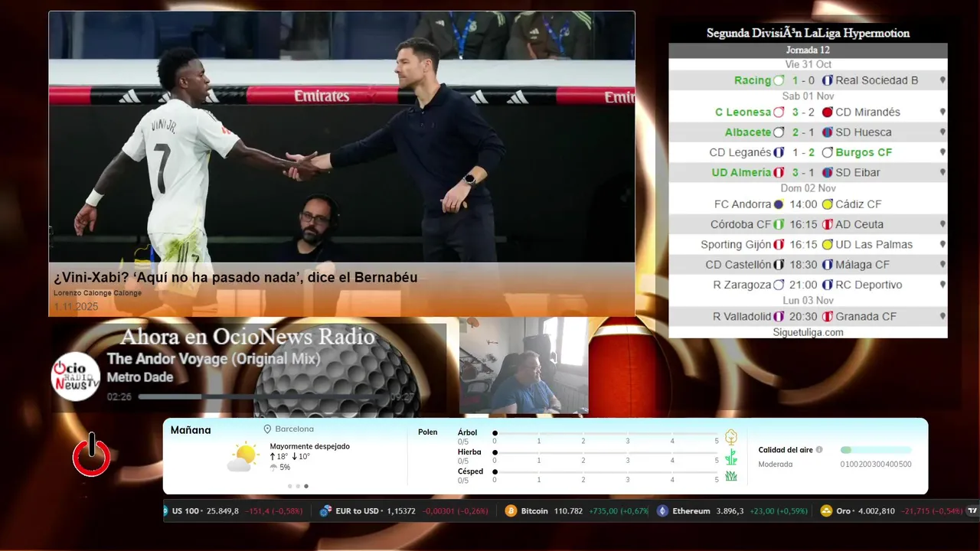Click the elapsed time 02:26
This screenshot has height=551, width=980.
(x=119, y=397)
